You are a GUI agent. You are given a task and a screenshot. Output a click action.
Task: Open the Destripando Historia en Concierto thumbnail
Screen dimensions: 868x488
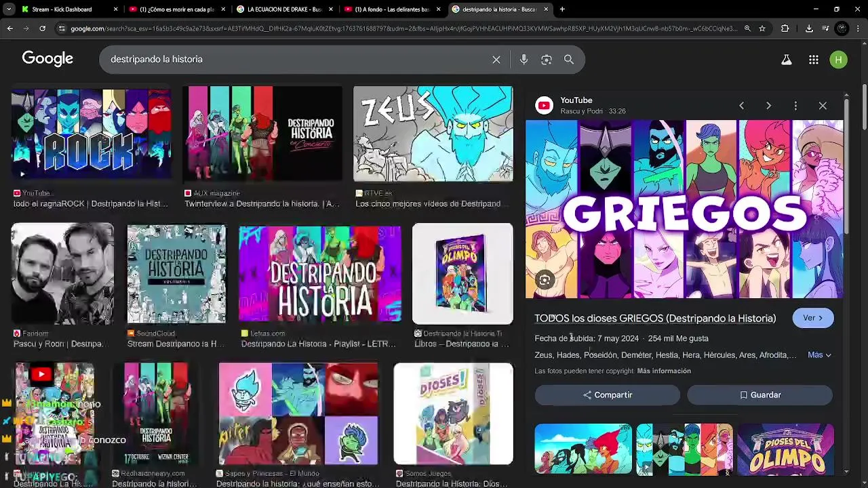coord(262,134)
